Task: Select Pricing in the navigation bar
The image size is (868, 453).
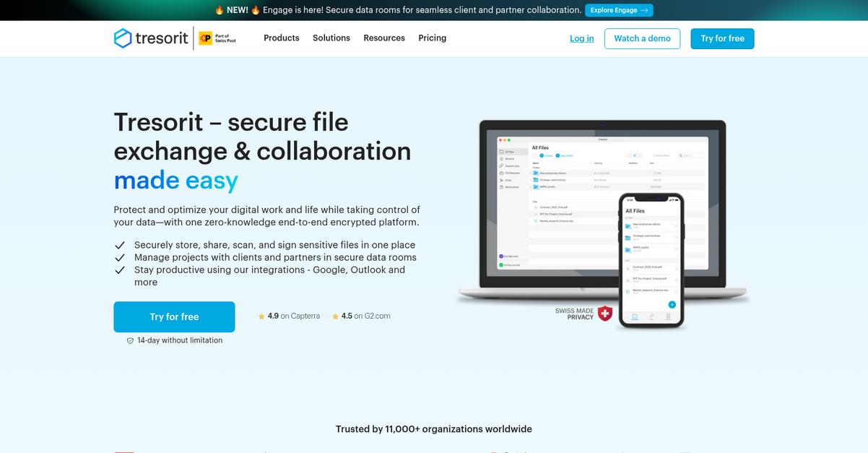Action: click(x=432, y=38)
